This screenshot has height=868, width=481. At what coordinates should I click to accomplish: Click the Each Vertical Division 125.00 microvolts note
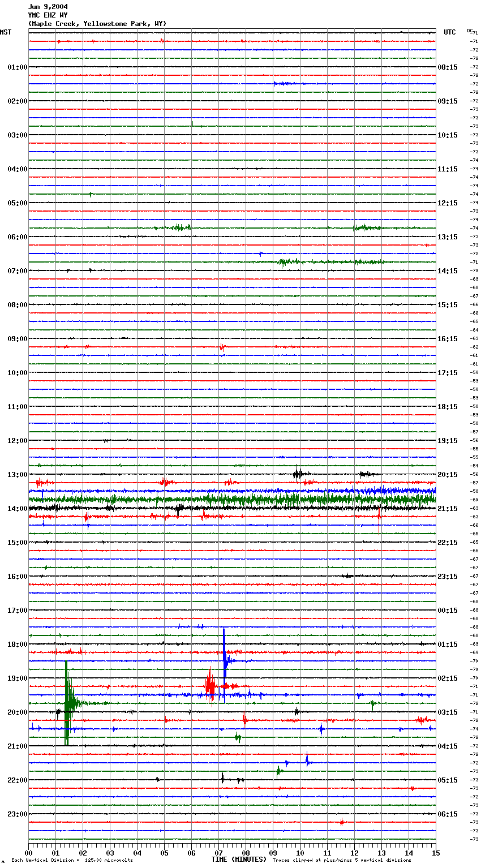(72, 861)
